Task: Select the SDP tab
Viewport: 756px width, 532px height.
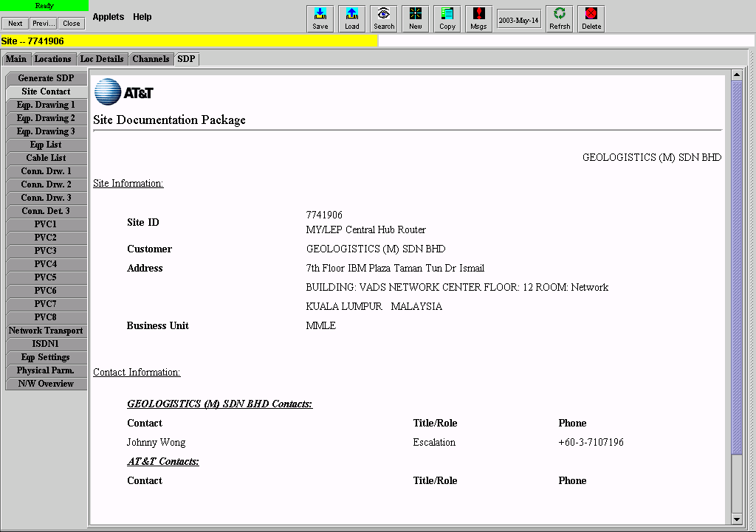Action: (x=186, y=59)
